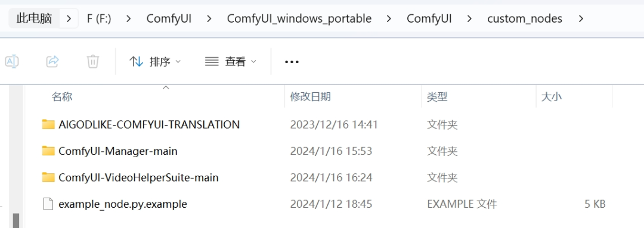
Task: Click the 类型 column header
Action: tap(437, 97)
